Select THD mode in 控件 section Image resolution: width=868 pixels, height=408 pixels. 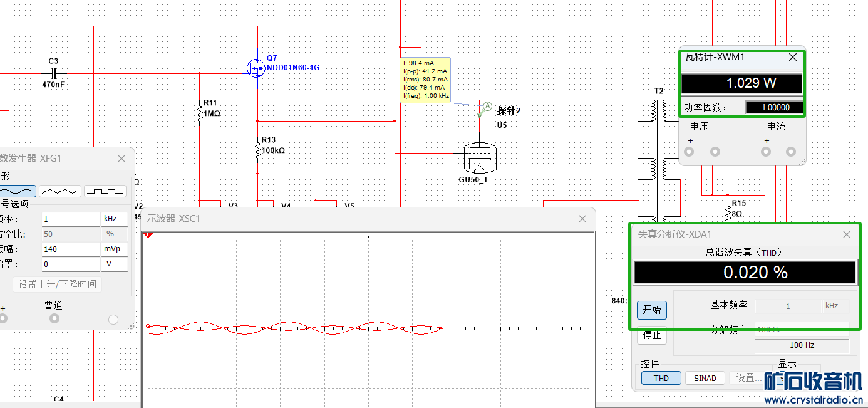point(661,378)
